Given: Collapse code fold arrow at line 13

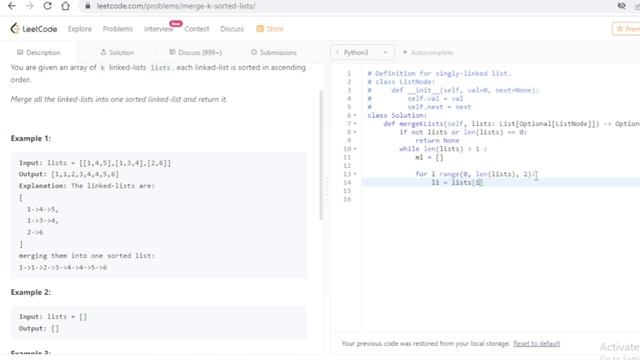Looking at the screenshot, I should point(355,174).
